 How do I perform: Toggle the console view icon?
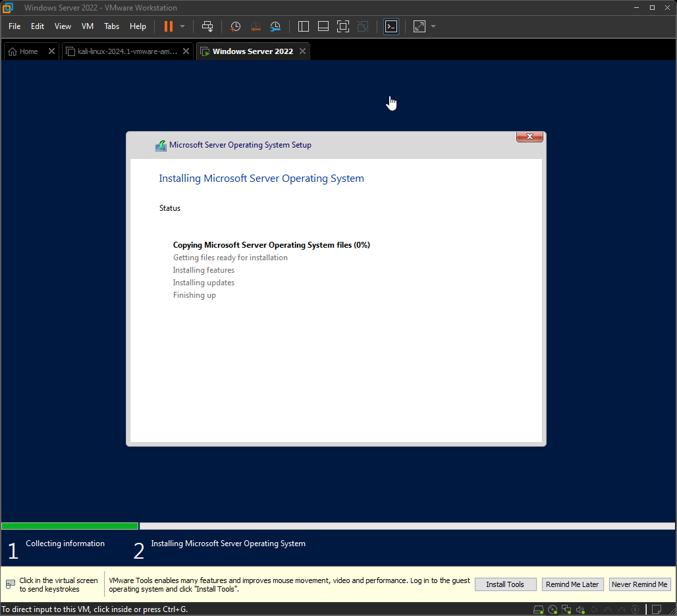pos(391,26)
